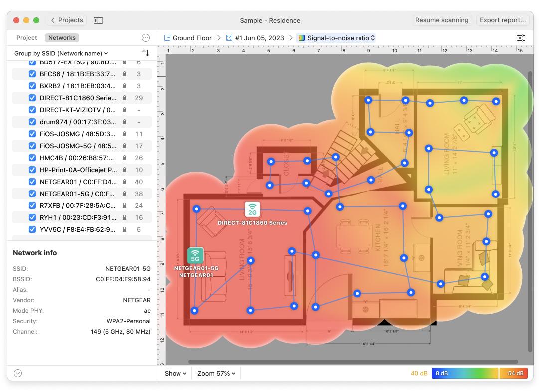Viewport: 540px width, 392px height.
Task: Click the lock icon on the BFCS6 row
Action: pyautogui.click(x=124, y=74)
